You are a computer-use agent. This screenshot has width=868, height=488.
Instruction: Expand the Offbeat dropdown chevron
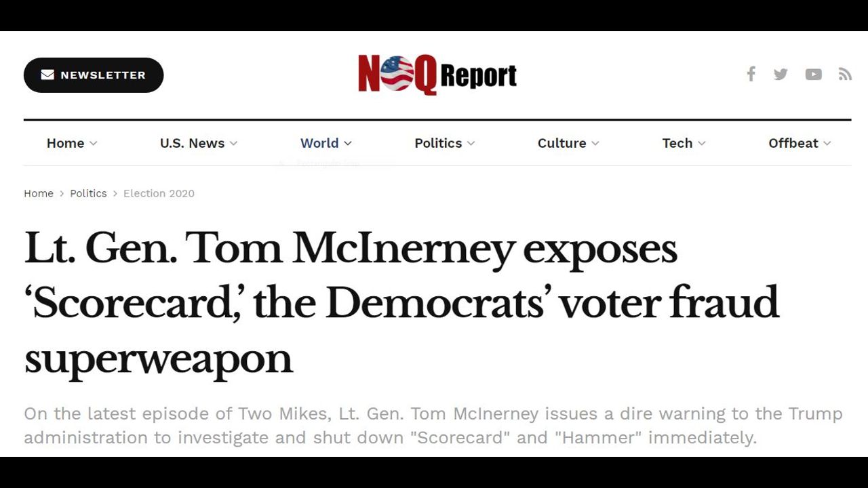pos(827,144)
